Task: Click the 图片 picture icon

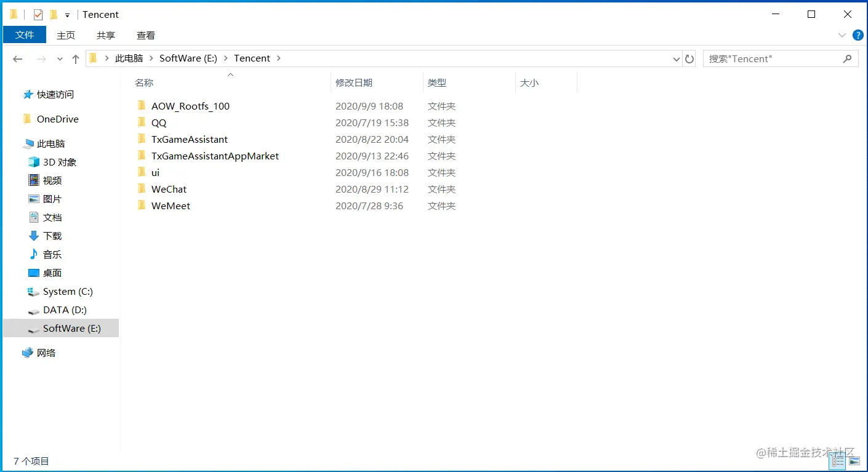Action: coord(34,199)
